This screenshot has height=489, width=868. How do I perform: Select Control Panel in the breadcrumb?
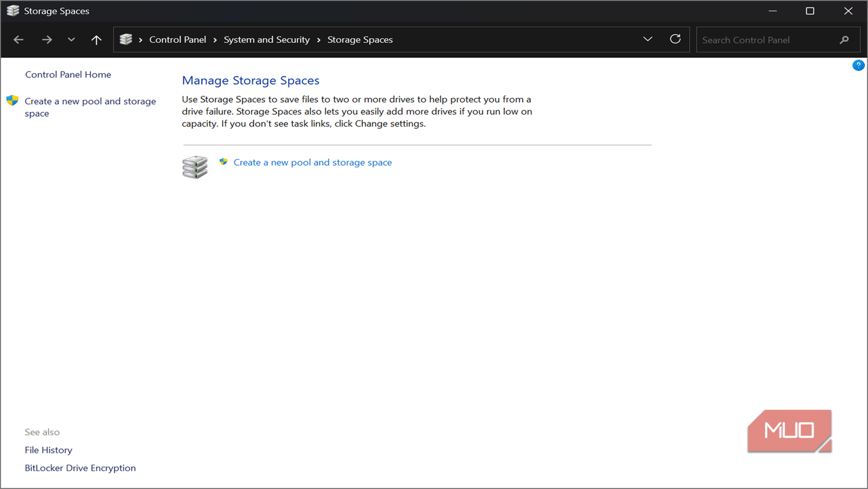tap(177, 39)
